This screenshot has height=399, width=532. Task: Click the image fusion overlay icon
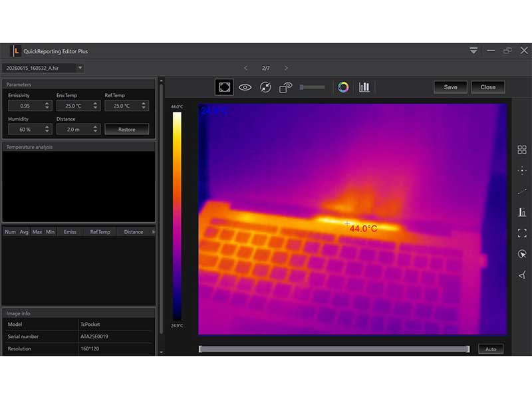[x=285, y=87]
